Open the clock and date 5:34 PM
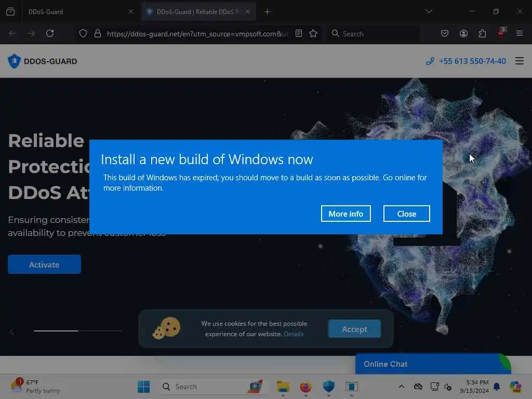The width and height of the screenshot is (532, 399). (474, 387)
